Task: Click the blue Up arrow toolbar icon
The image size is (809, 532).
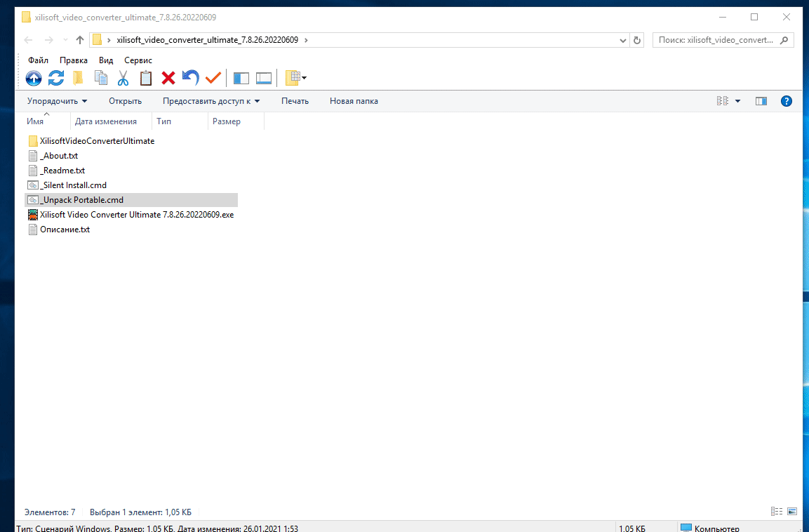Action: point(34,78)
